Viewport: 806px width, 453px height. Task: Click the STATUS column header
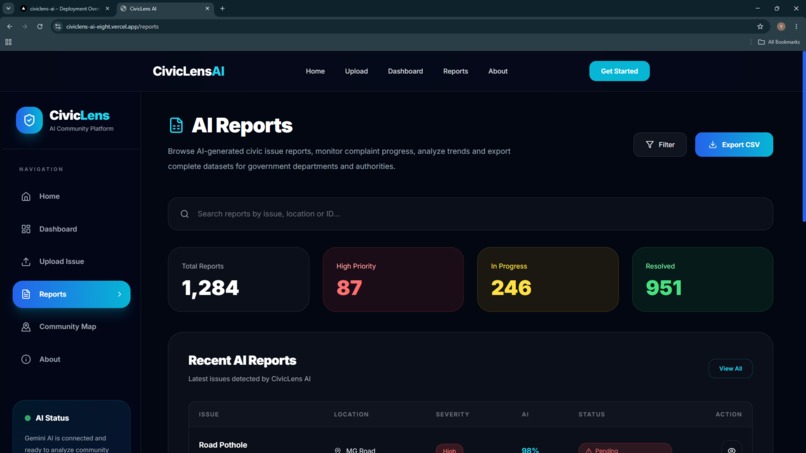click(x=591, y=414)
